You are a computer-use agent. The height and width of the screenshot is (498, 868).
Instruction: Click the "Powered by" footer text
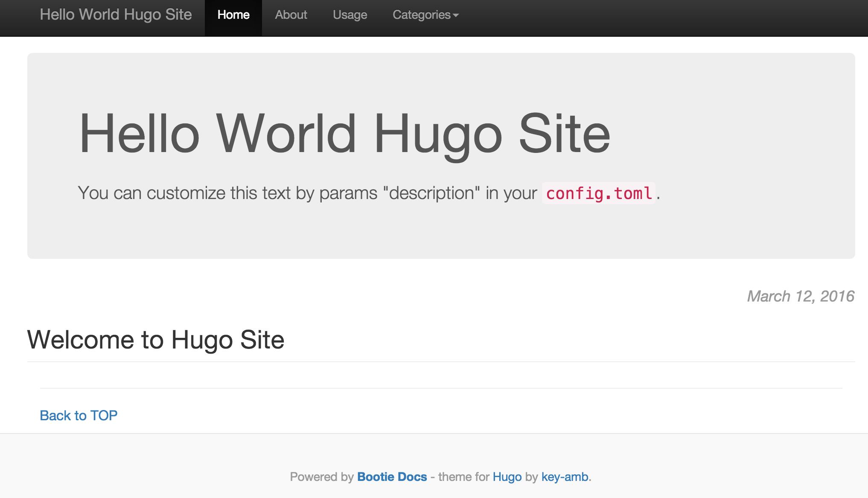point(322,477)
